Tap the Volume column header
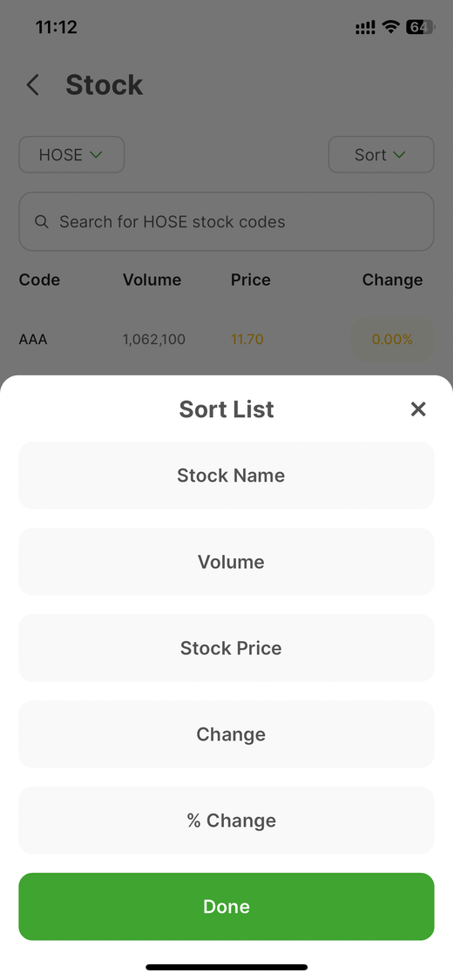 (152, 280)
